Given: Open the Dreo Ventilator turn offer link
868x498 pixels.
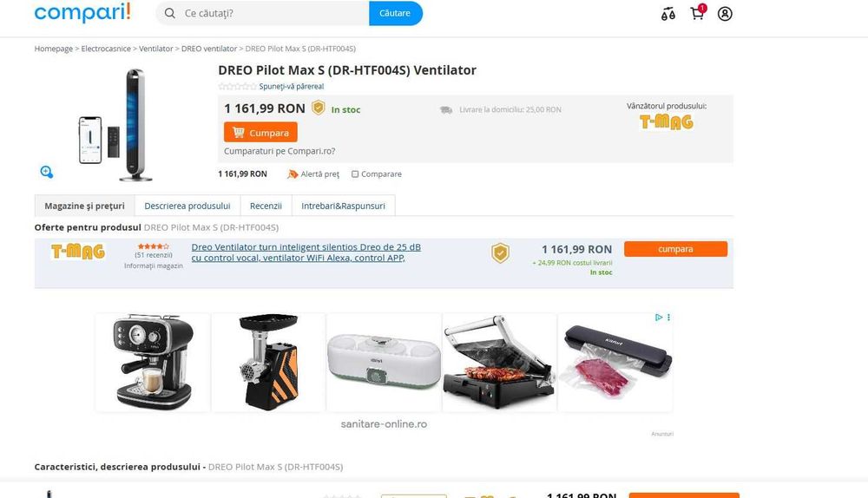Looking at the screenshot, I should point(306,252).
